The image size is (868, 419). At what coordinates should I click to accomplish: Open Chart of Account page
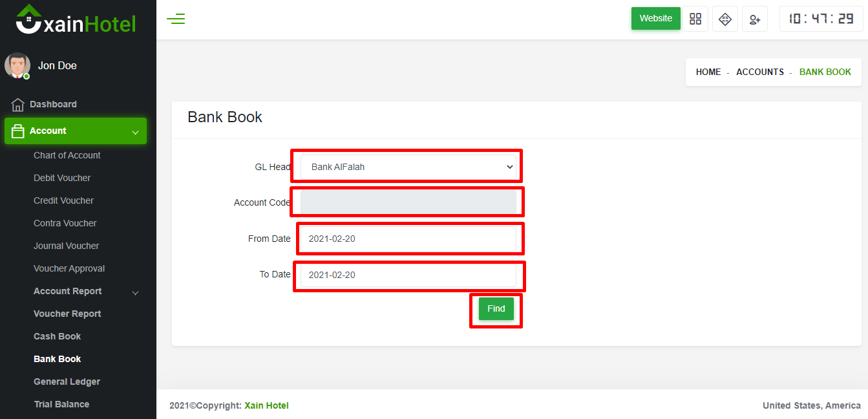[67, 155]
